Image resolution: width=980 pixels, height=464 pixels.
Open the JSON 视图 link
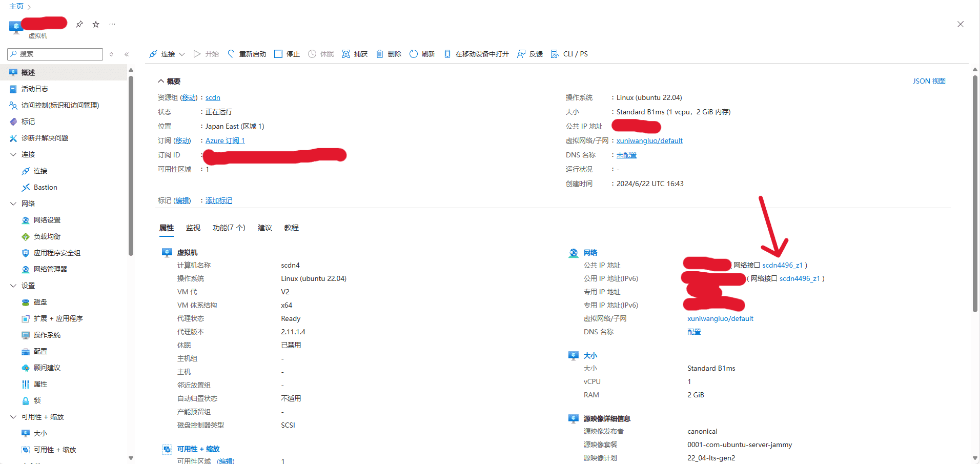coord(929,81)
